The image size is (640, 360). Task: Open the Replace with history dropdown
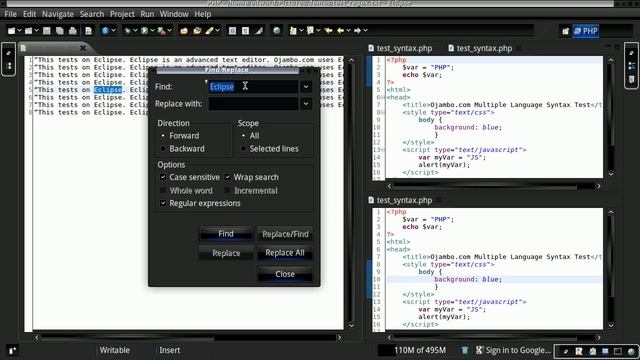(306, 104)
